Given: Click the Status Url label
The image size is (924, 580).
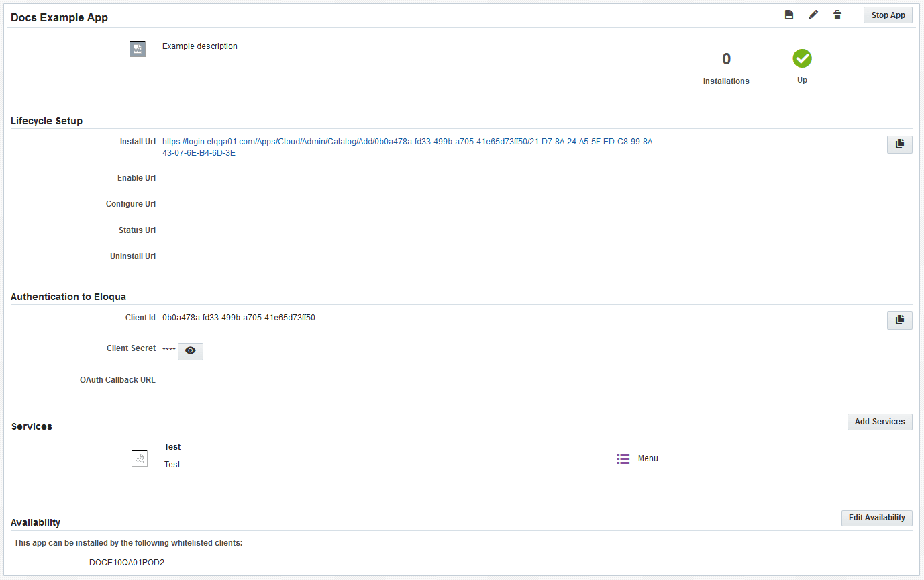Looking at the screenshot, I should (x=137, y=230).
